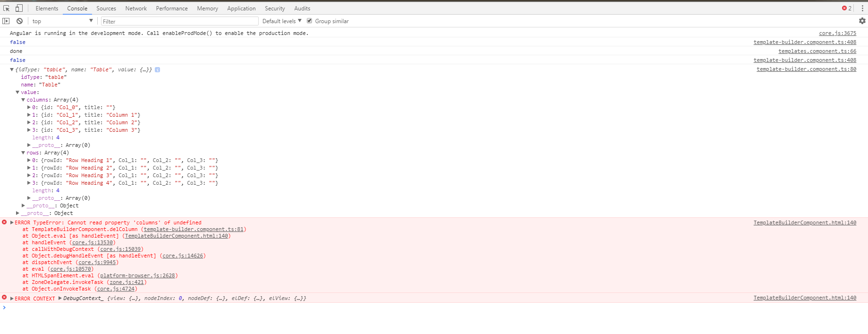Collapse the rows: Array(4) node
This screenshot has width=868, height=334.
[x=23, y=153]
